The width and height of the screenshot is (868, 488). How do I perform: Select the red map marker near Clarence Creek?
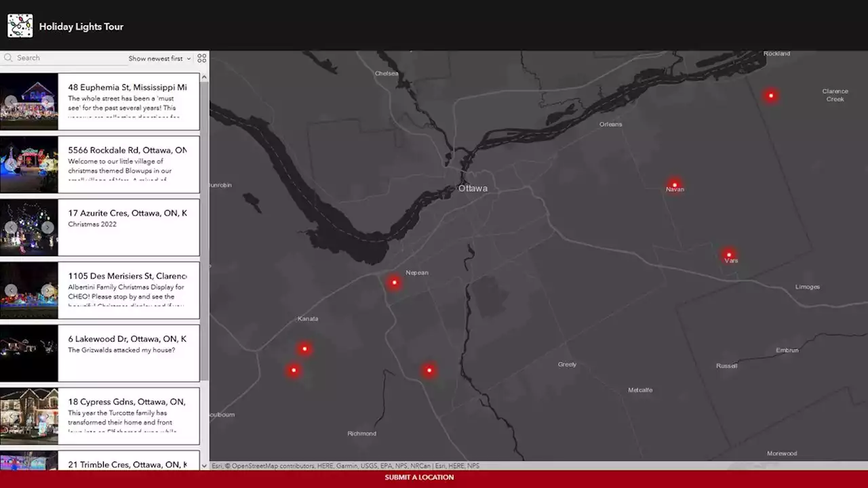pyautogui.click(x=770, y=96)
